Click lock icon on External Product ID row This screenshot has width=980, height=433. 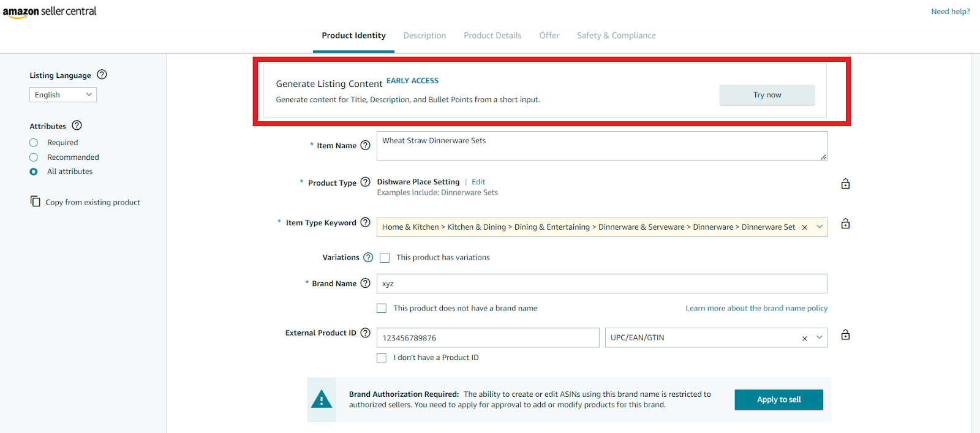(x=845, y=334)
